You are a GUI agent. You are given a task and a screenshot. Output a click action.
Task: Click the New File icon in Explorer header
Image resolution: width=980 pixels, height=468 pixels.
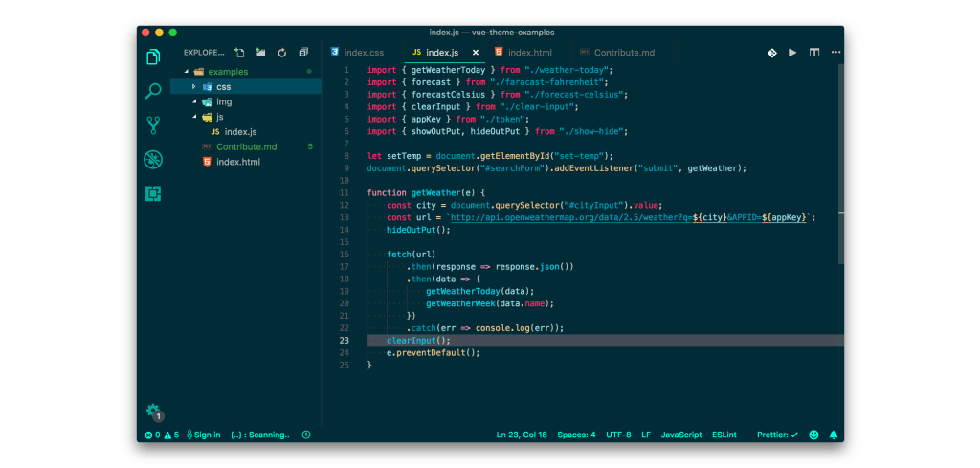tap(239, 53)
